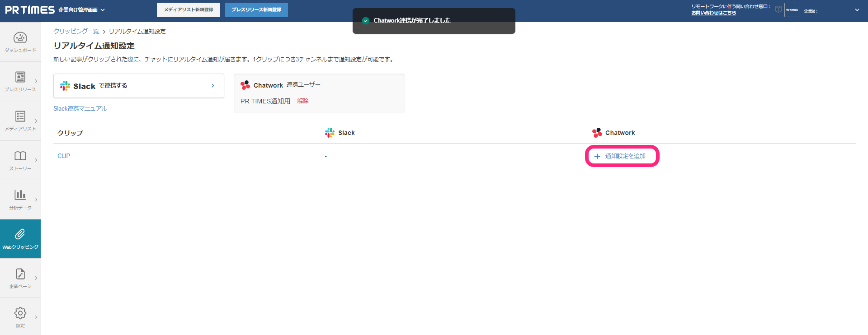Click the Chatwork icon in table header
Screen dimensions: 868x335
click(x=597, y=133)
